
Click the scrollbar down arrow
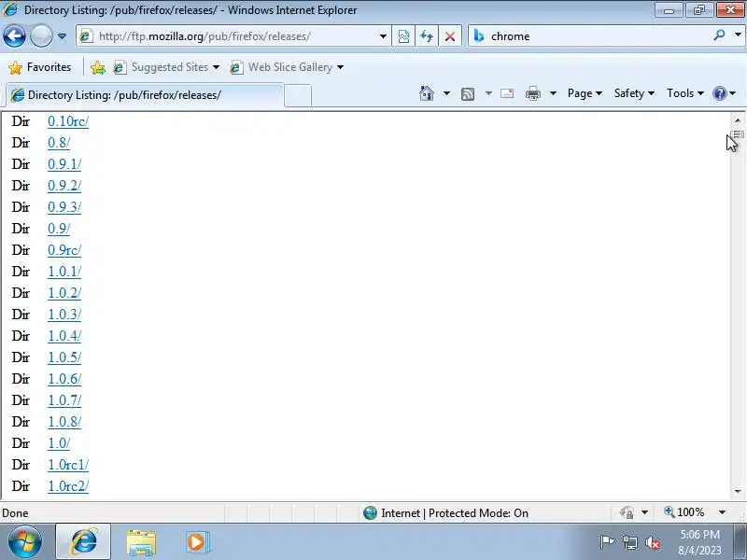pos(738,491)
